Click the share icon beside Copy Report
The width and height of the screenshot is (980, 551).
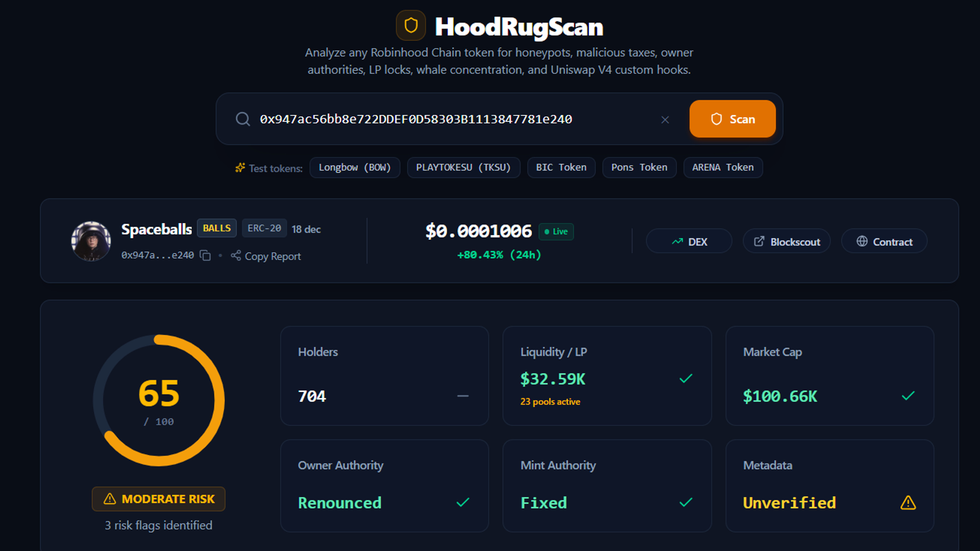pos(236,256)
